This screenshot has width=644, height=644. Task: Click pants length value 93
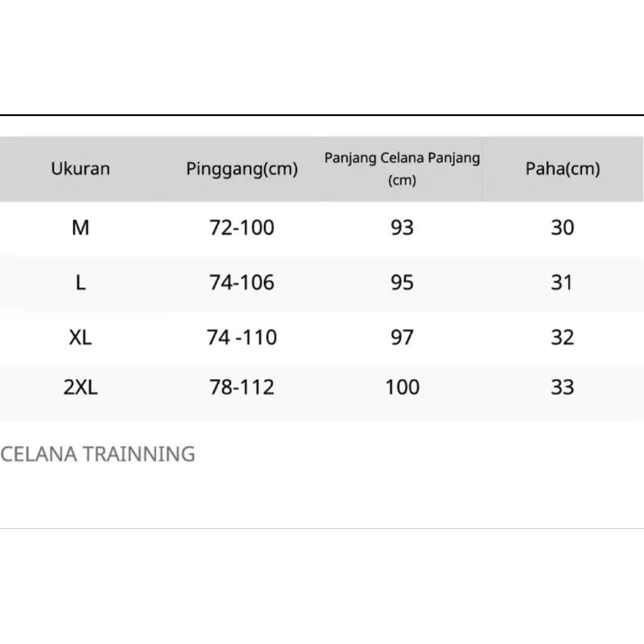402,228
